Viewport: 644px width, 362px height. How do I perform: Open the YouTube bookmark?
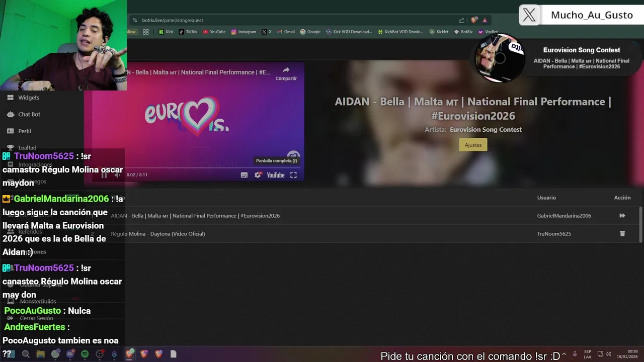(x=214, y=32)
